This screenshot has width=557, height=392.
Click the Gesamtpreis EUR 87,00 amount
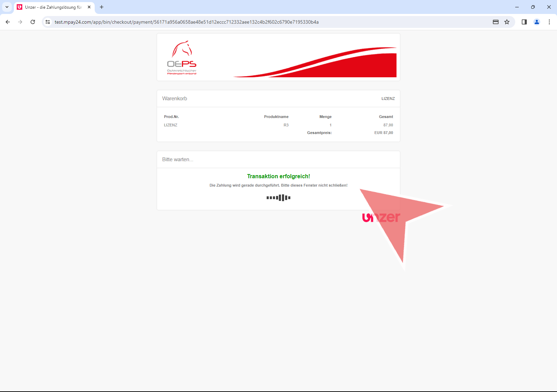(x=383, y=133)
